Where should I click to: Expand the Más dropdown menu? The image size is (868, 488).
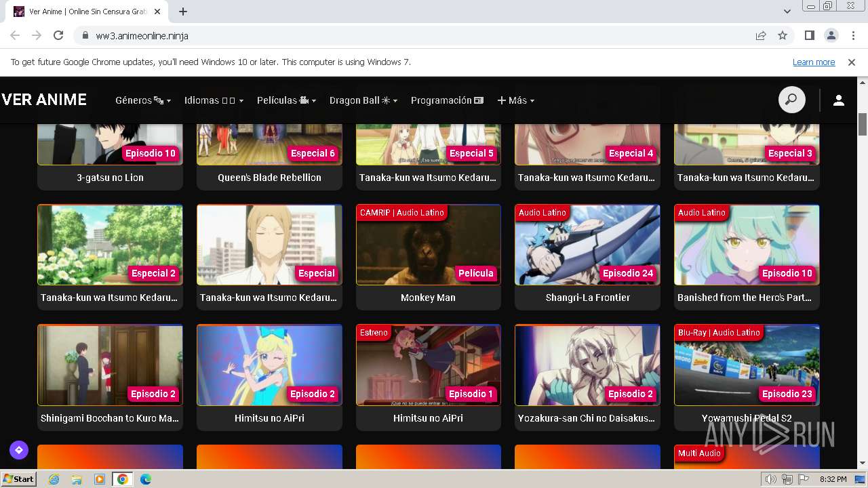(516, 100)
